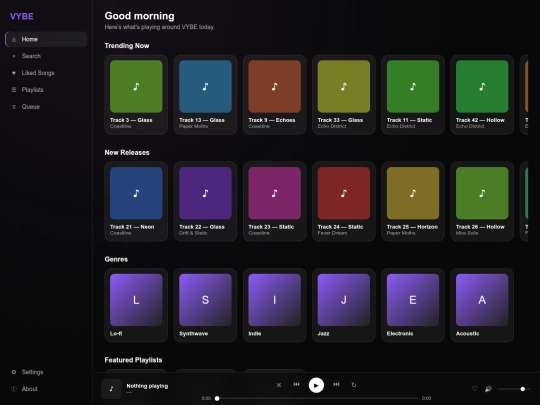
Task: Open Track 13 — Glass blue cover
Action: [205, 86]
